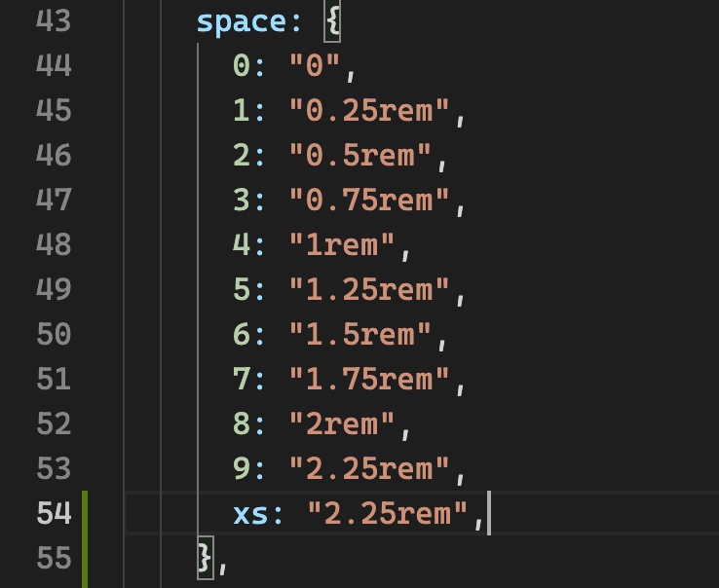Screen dimensions: 719x588
Task: Click line number 44 in the gutter
Action: tap(54, 65)
